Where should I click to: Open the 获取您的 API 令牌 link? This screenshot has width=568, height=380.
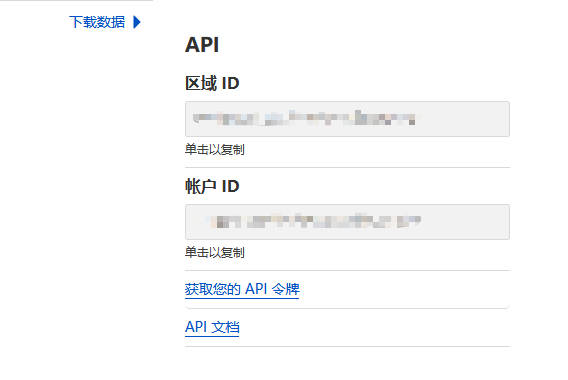tap(242, 289)
